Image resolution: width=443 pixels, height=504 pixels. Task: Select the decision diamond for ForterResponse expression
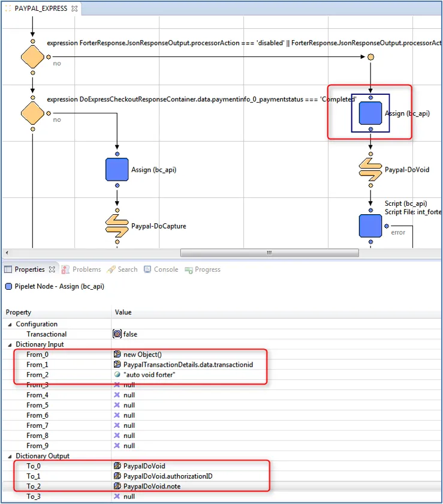(x=32, y=57)
